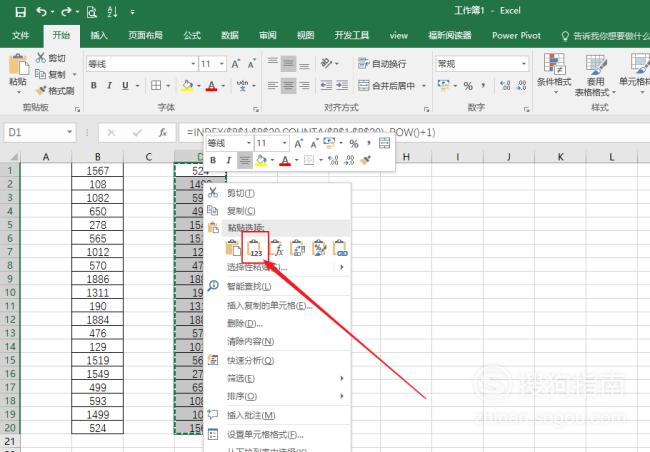Viewport: 650px width, 452px height.
Task: Click the default Paste option icon in context menu
Action: (233, 248)
